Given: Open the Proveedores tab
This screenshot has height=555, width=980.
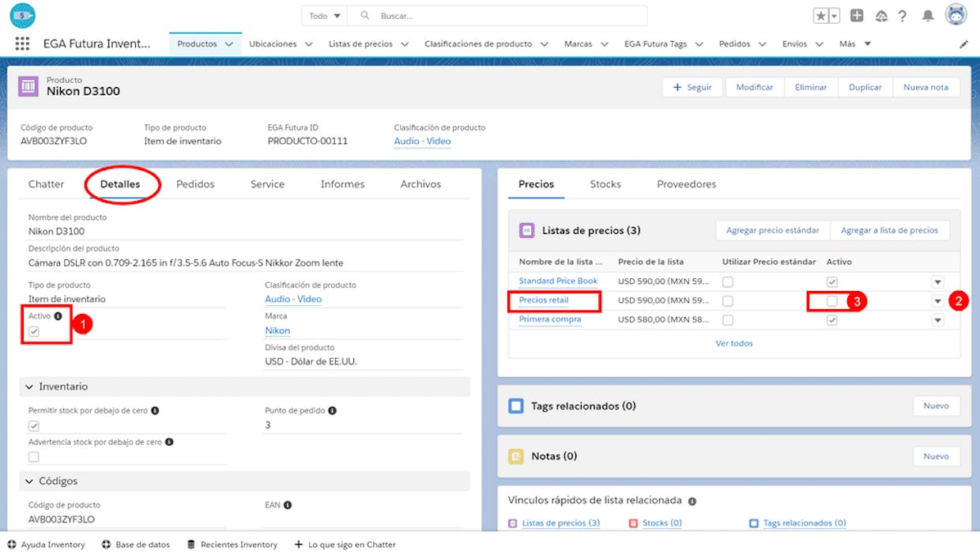Looking at the screenshot, I should click(x=687, y=184).
